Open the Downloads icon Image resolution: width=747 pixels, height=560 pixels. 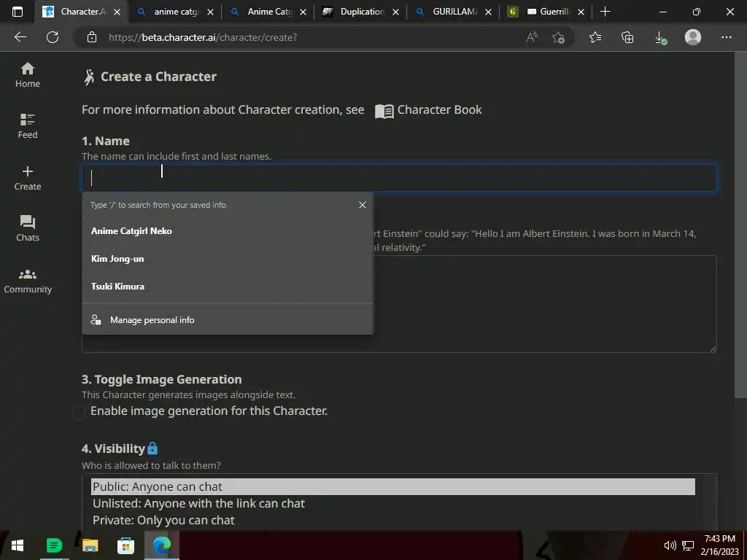pos(660,37)
